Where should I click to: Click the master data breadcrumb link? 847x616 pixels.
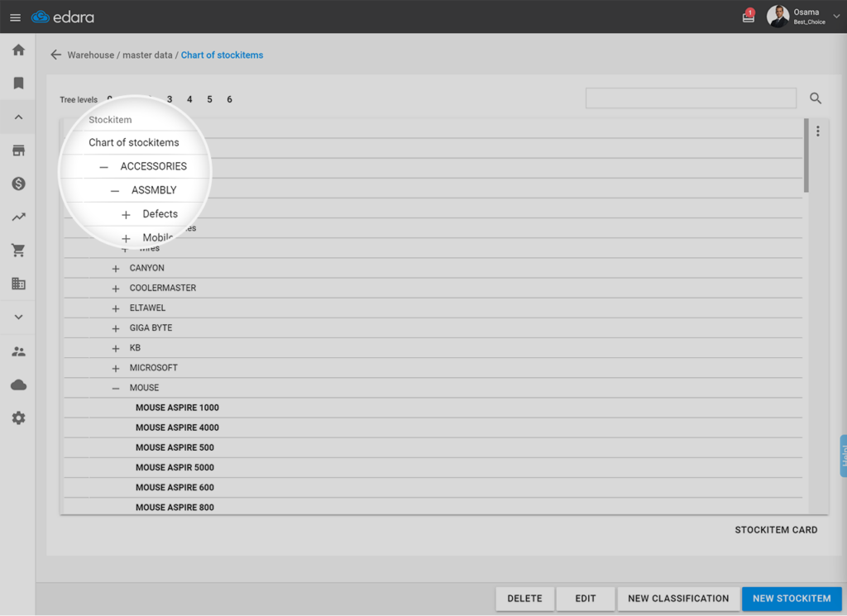pos(147,55)
